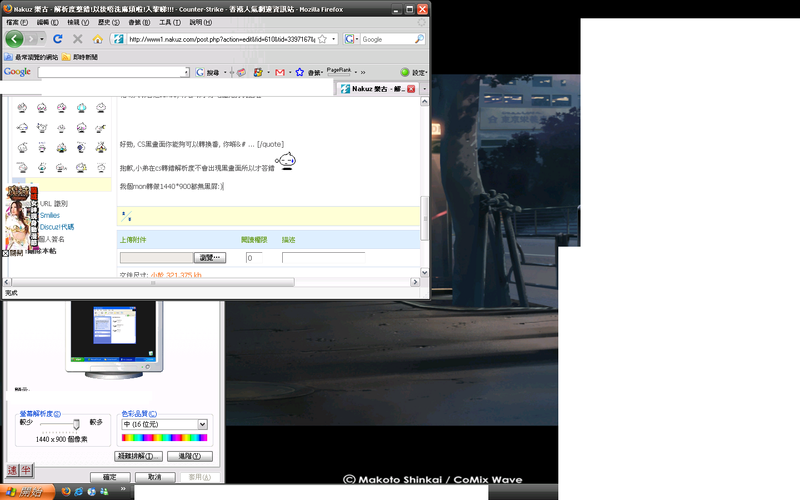
Task: Click the Firefox Forward arrow button
Action: tap(31, 39)
